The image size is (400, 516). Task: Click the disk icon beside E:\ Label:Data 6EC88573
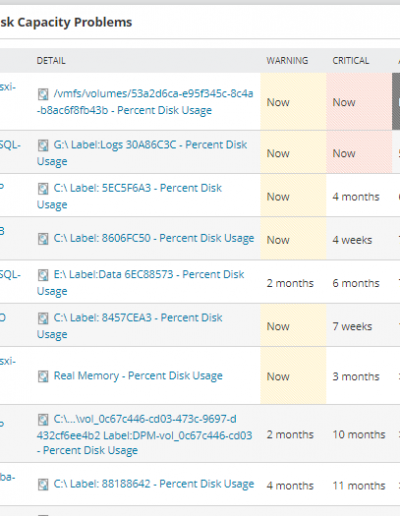(43, 275)
